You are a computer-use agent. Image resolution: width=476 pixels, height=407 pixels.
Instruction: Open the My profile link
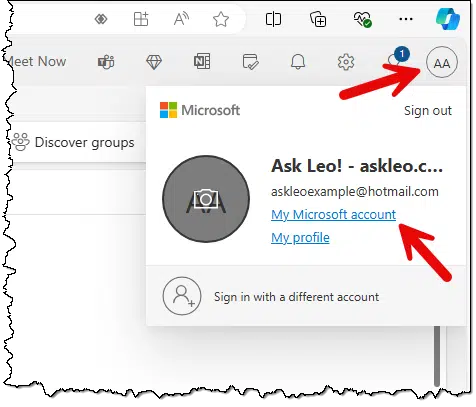pos(300,238)
